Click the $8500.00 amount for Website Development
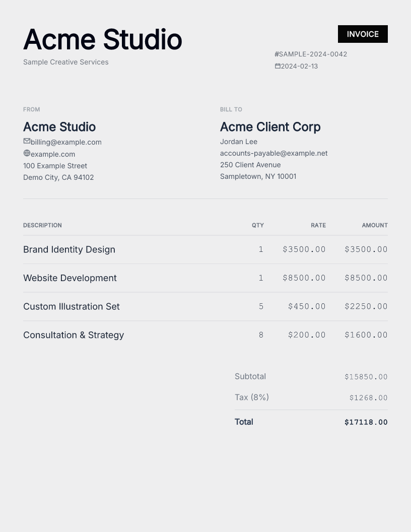This screenshot has width=411, height=532. (x=366, y=278)
